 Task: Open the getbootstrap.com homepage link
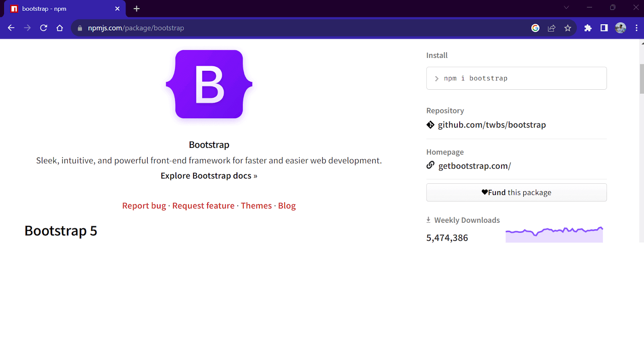(x=475, y=166)
